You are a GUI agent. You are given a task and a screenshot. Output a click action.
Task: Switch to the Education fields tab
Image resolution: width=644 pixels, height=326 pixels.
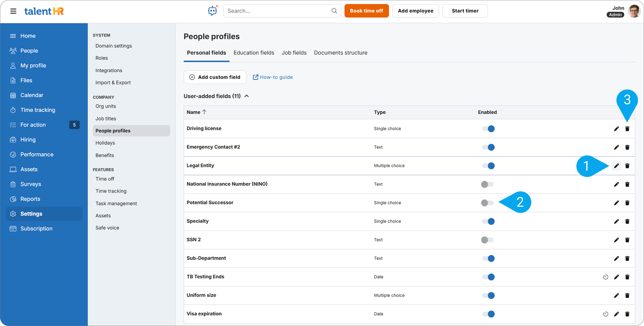point(254,53)
